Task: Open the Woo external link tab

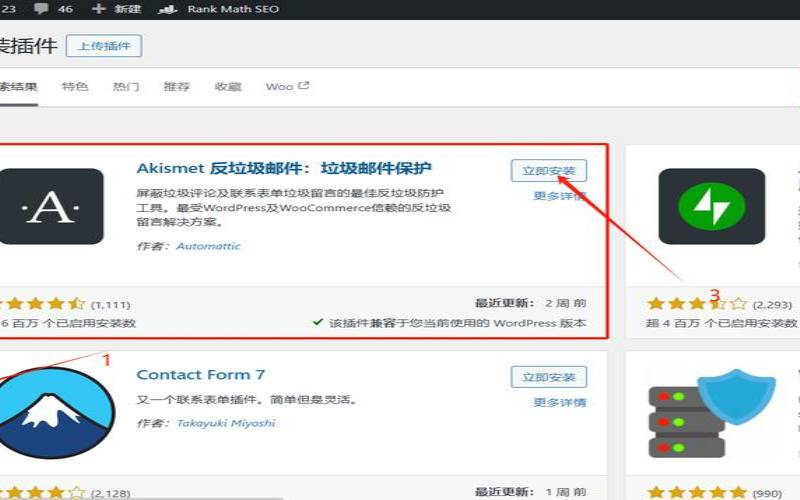Action: pyautogui.click(x=287, y=86)
